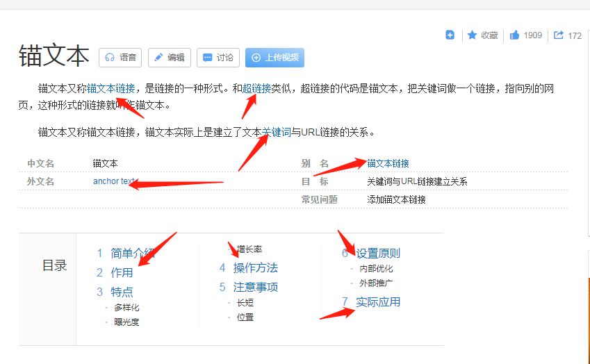Image resolution: width=590 pixels, height=364 pixels.
Task: Click the blue 上传视频 upload video button
Action: 274,58
